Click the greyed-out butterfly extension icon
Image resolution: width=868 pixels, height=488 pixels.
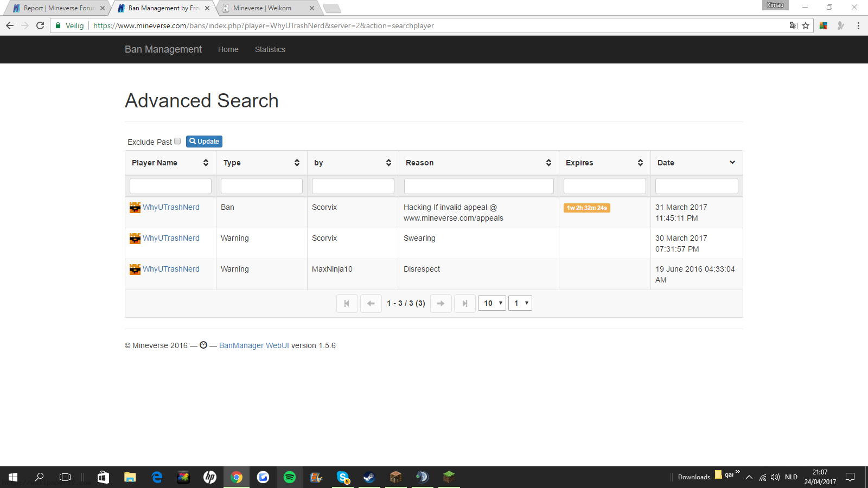tap(841, 25)
